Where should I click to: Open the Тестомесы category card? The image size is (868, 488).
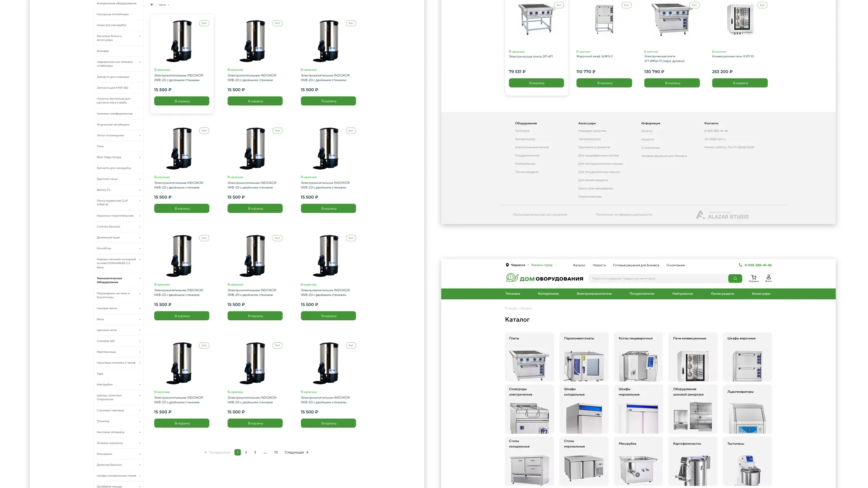coord(747,461)
